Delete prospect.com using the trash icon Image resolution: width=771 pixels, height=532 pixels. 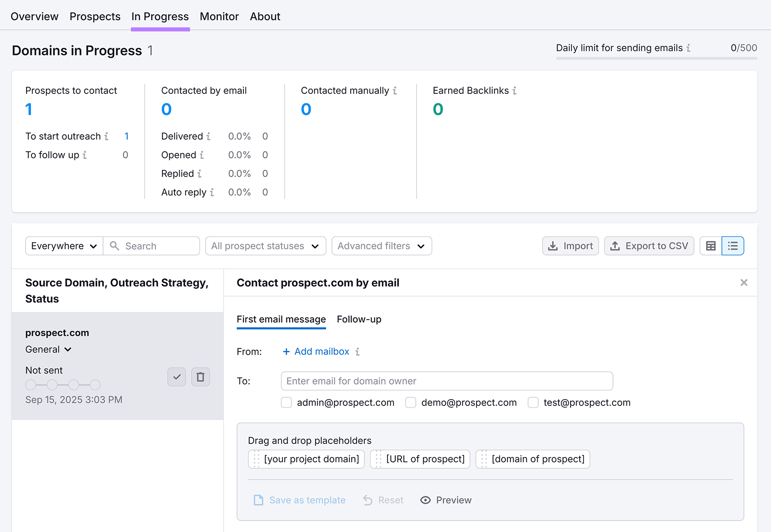(x=200, y=377)
